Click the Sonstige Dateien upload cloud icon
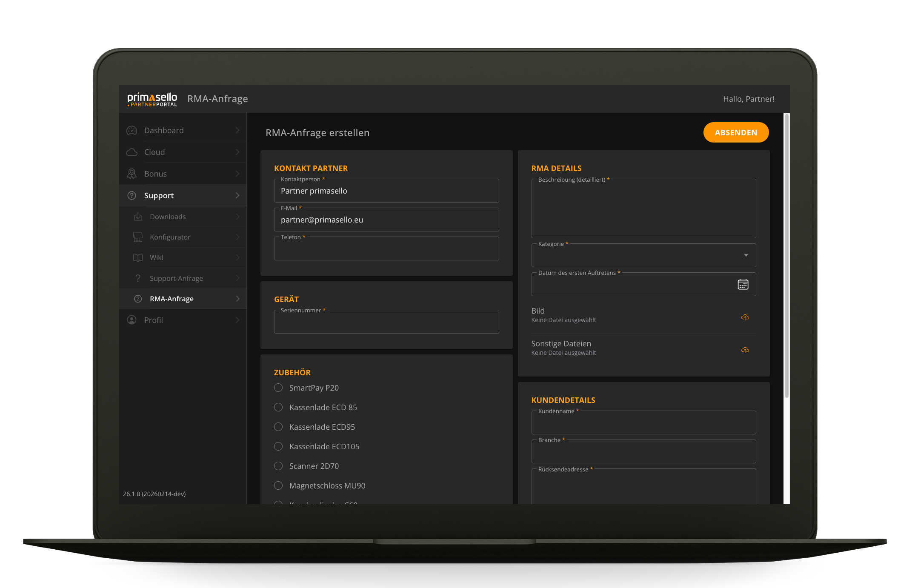 (x=745, y=350)
